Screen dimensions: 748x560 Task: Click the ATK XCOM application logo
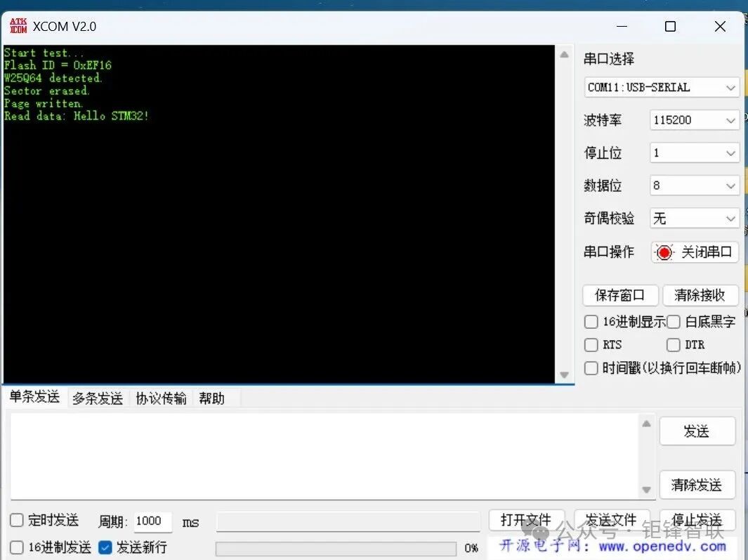[x=18, y=26]
